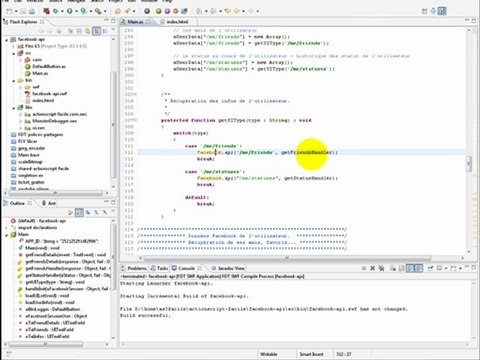Collapse the Main class node in Outline
This screenshot has width=480, height=360.
pyautogui.click(x=6, y=235)
